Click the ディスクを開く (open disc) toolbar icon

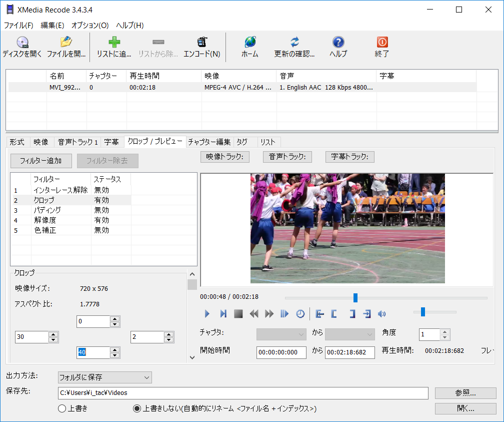click(x=22, y=42)
